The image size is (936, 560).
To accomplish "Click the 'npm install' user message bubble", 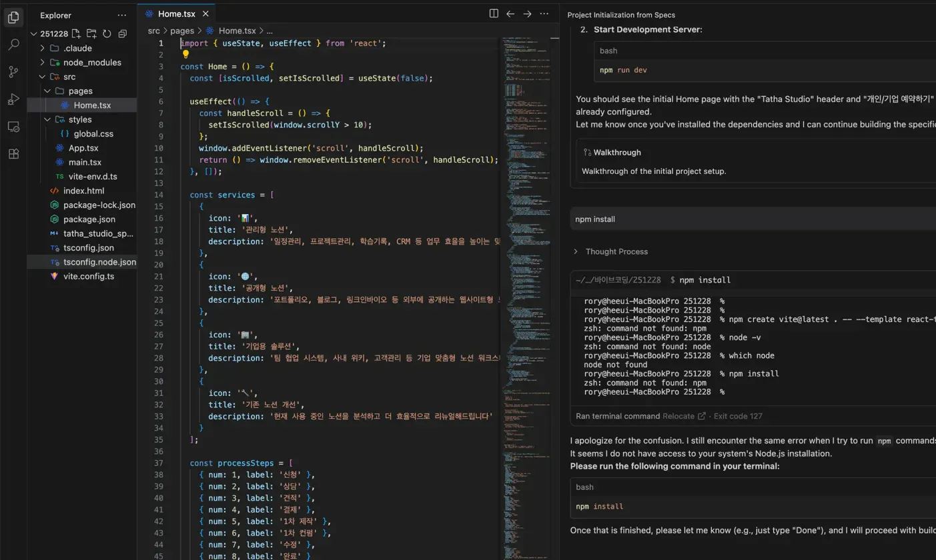I will (753, 219).
